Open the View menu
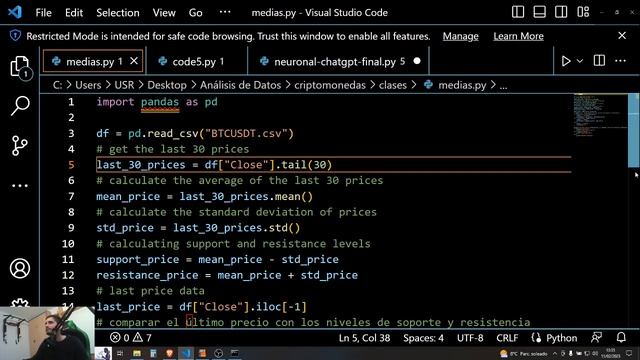Image resolution: width=640 pixels, height=360 pixels. (x=164, y=13)
